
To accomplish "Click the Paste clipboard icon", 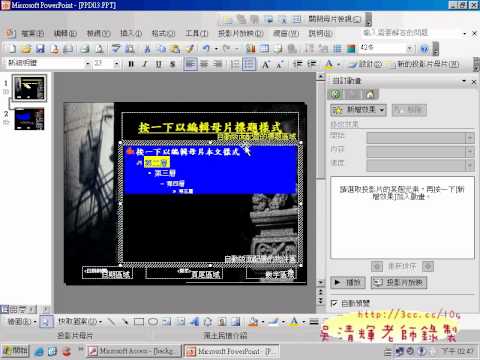I will [175, 49].
